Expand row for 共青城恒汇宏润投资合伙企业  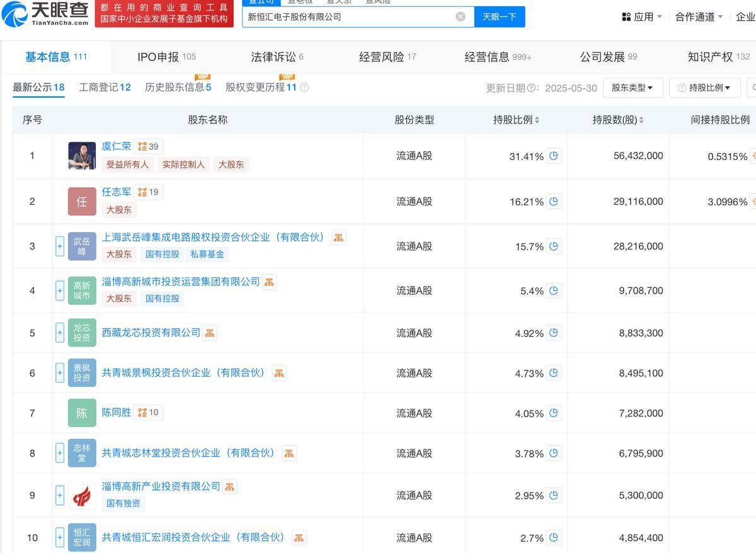tap(60, 538)
